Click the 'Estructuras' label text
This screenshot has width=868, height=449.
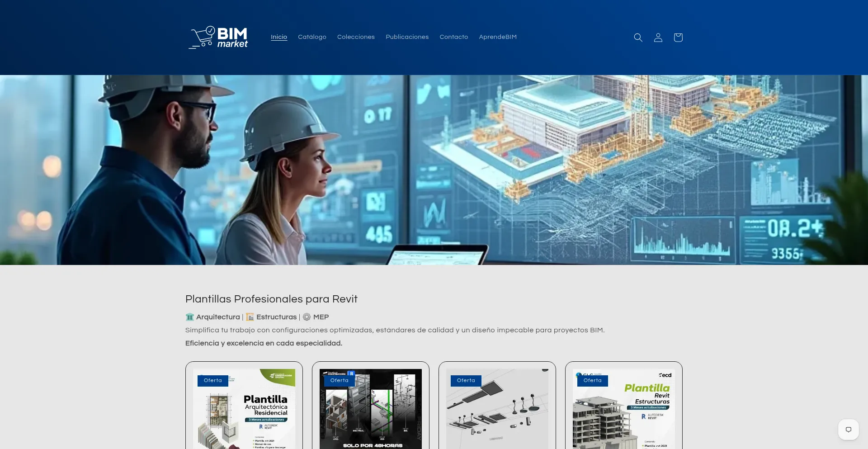[277, 317]
